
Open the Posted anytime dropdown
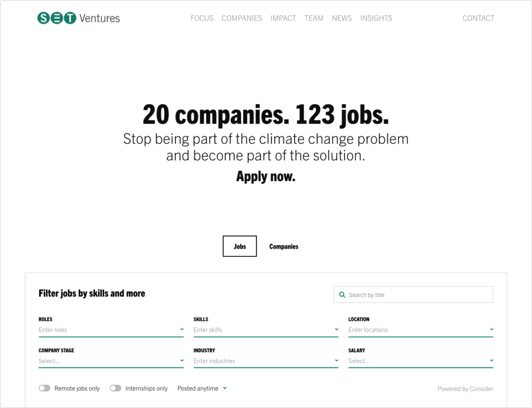[202, 388]
